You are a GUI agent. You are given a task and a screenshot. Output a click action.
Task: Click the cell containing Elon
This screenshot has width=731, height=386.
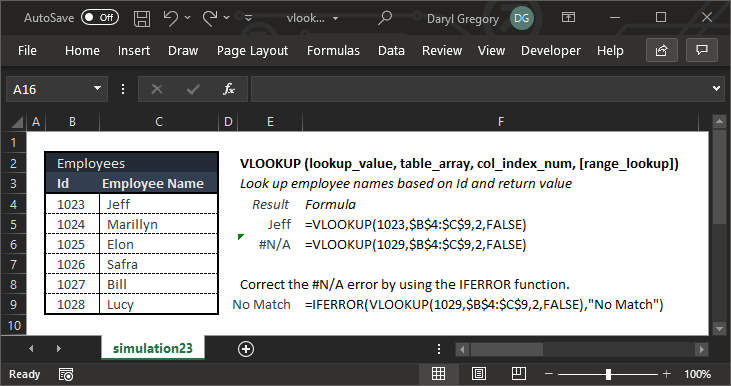(x=159, y=244)
